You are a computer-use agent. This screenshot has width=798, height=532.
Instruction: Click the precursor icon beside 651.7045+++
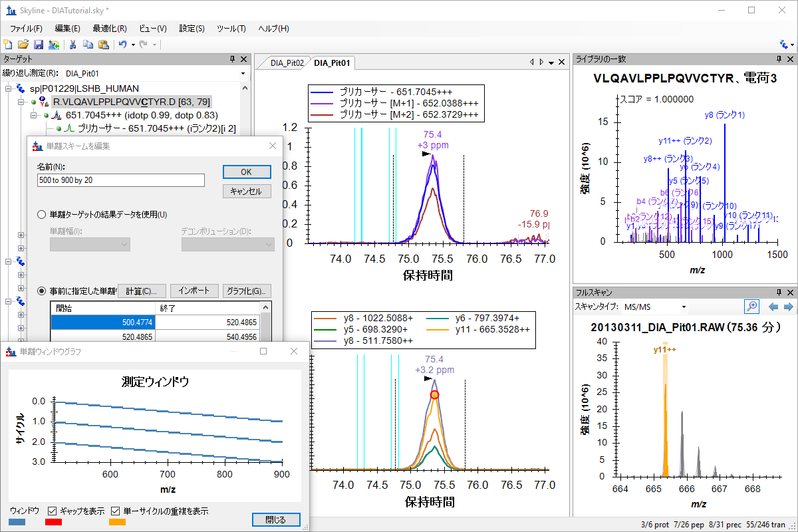(57, 115)
